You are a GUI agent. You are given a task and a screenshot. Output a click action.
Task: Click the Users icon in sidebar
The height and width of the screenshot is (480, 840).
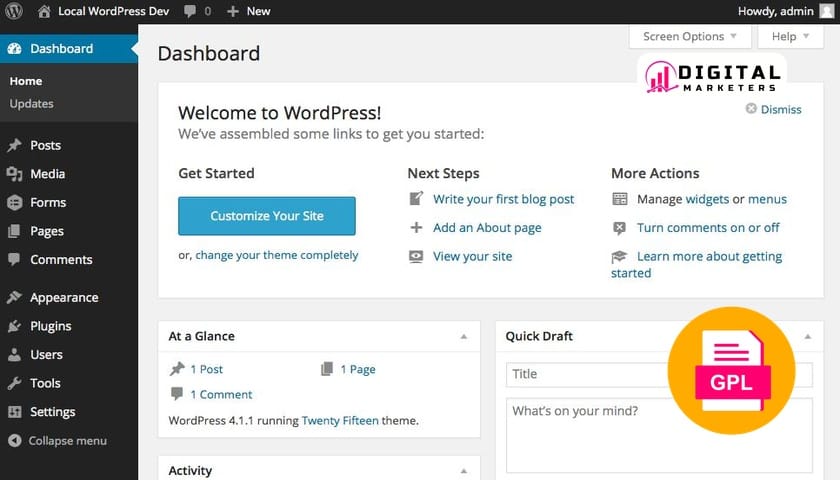point(14,354)
